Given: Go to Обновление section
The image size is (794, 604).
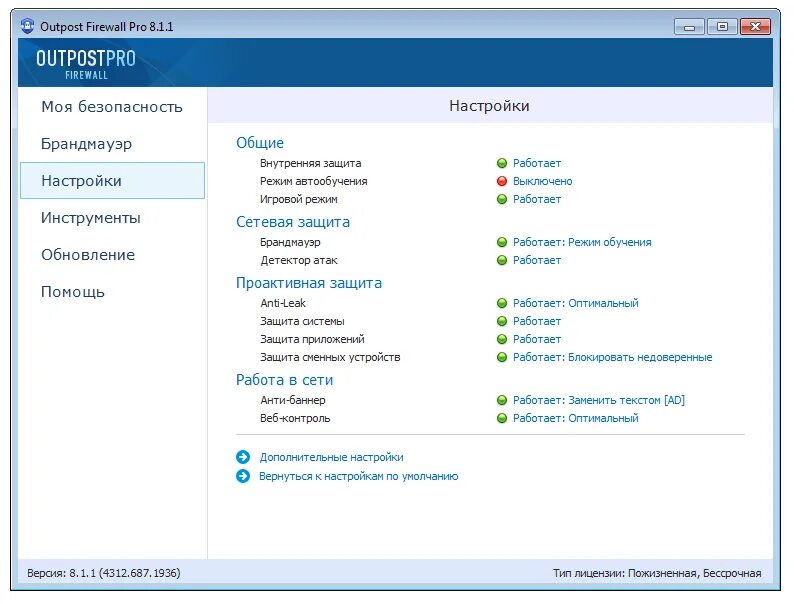Looking at the screenshot, I should coord(88,255).
